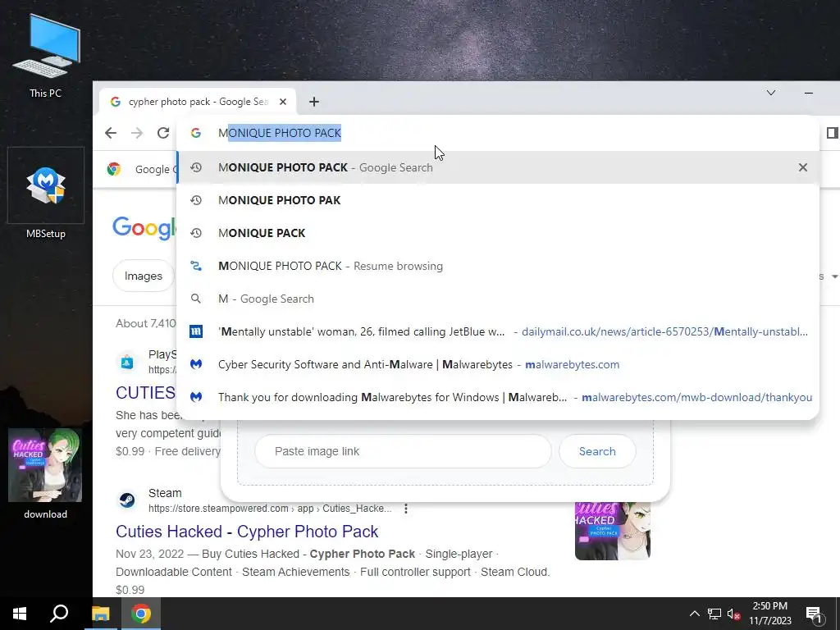The height and width of the screenshot is (630, 840).
Task: Click Malwarebytes favicon beside Cyber Security Software
Action: pos(196,364)
